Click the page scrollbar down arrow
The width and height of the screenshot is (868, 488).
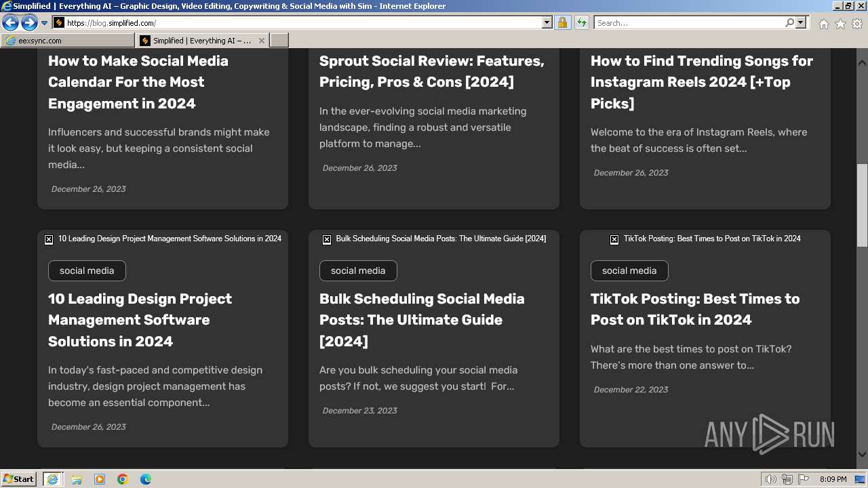pyautogui.click(x=862, y=454)
